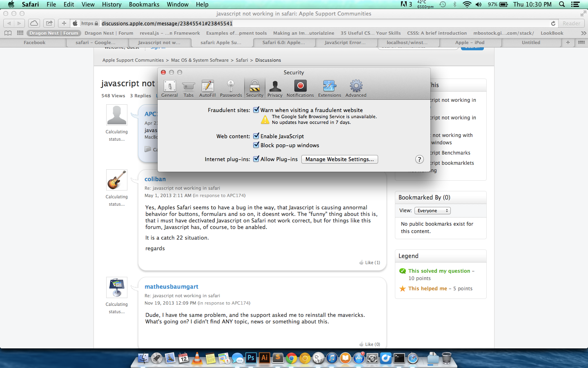Toggle the Allow Plug-ins checkbox
The width and height of the screenshot is (588, 368).
pos(256,159)
